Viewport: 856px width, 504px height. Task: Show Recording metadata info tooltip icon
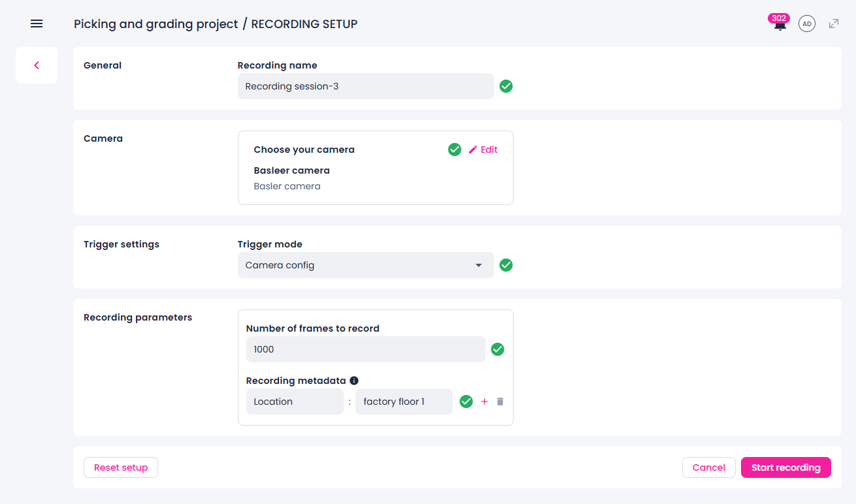coord(354,381)
